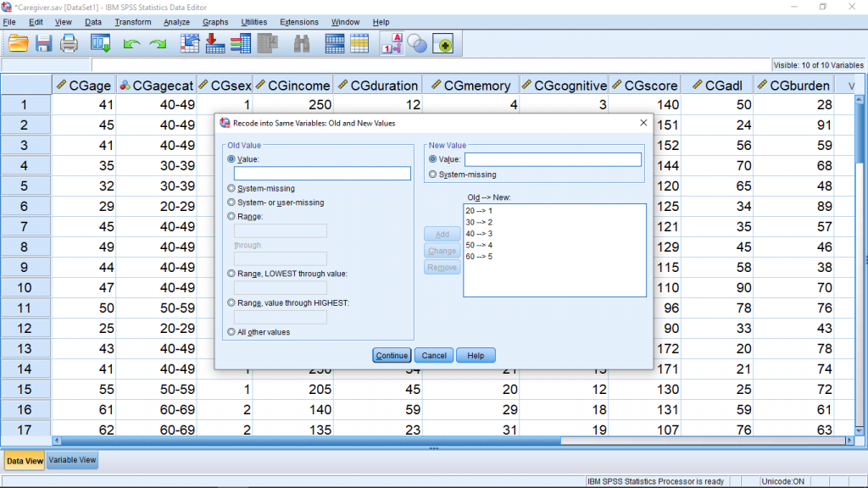The height and width of the screenshot is (488, 868).
Task: Open the Analyze menu
Action: tap(178, 22)
